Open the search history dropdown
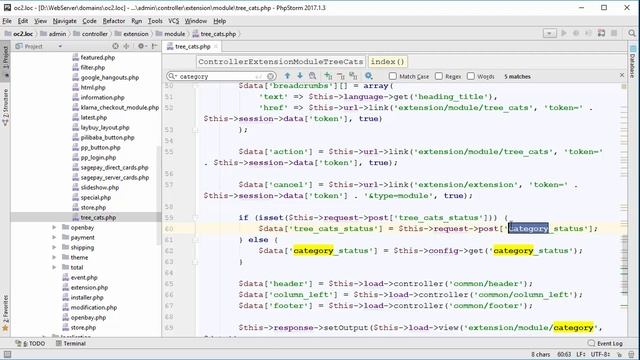The image size is (640, 360). [173, 76]
